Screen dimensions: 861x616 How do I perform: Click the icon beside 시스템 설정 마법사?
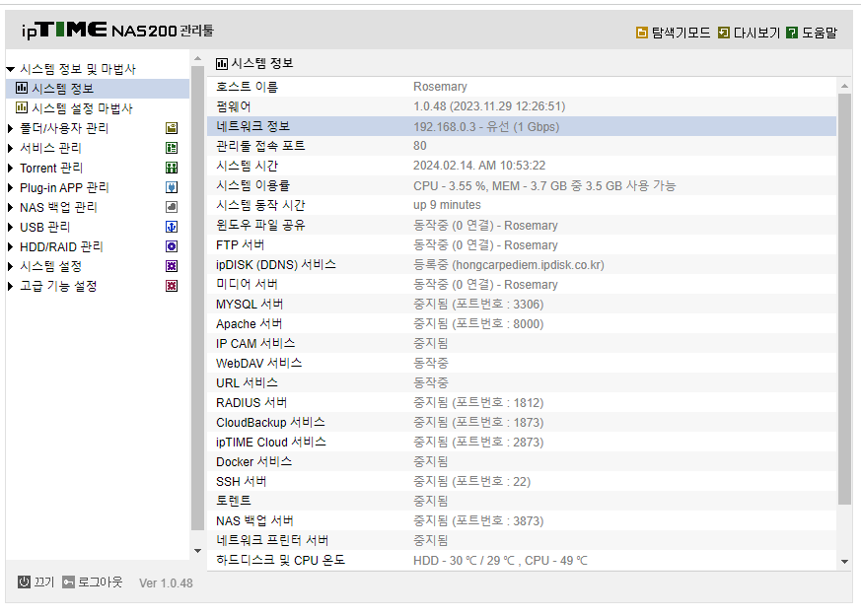pos(22,107)
